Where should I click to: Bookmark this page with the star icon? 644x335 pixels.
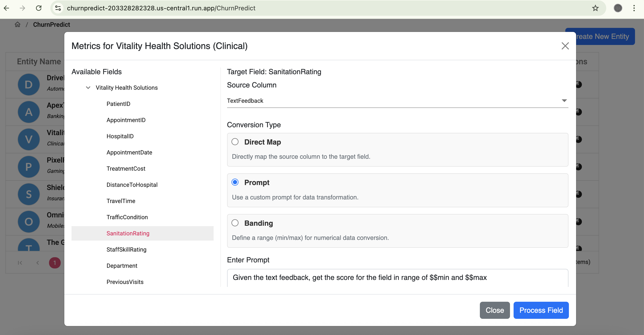595,8
